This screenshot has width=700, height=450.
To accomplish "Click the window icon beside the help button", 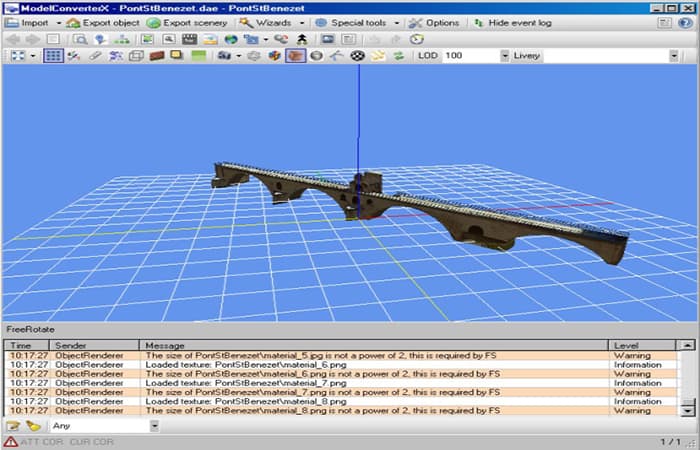I will coord(664,23).
